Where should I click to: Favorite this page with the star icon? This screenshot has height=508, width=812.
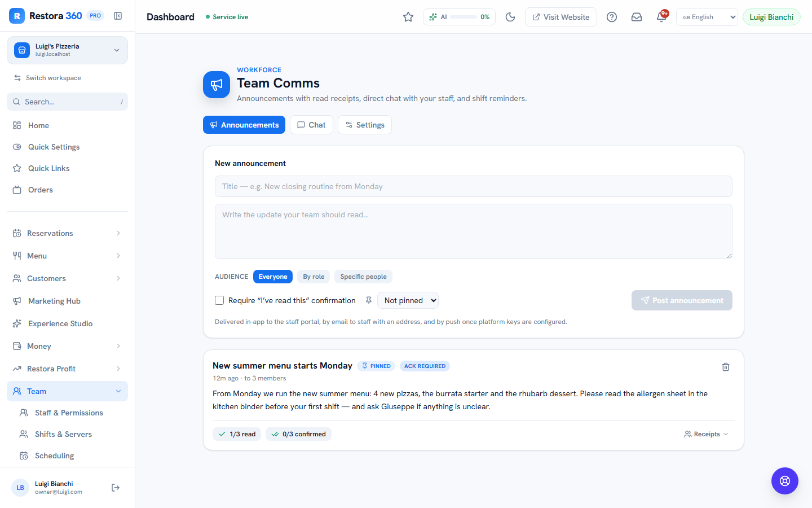click(x=408, y=17)
